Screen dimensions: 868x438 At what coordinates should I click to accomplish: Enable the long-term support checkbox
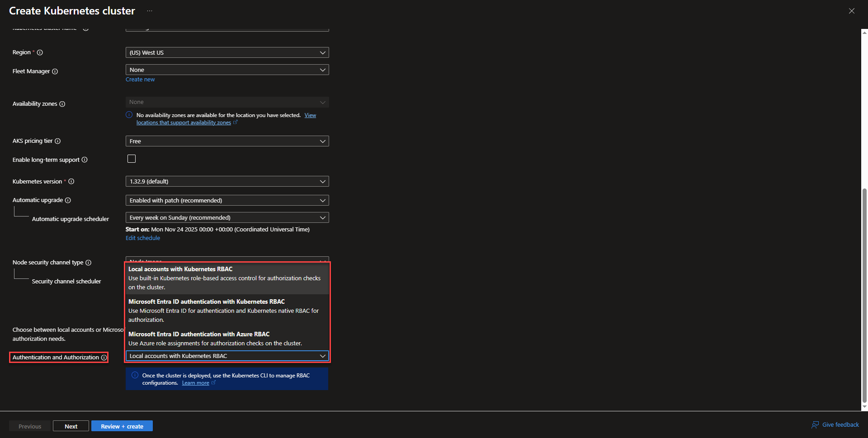click(x=132, y=159)
